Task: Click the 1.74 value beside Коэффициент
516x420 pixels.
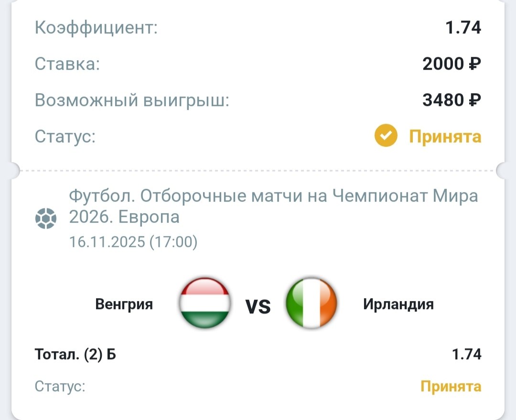Action: click(463, 28)
